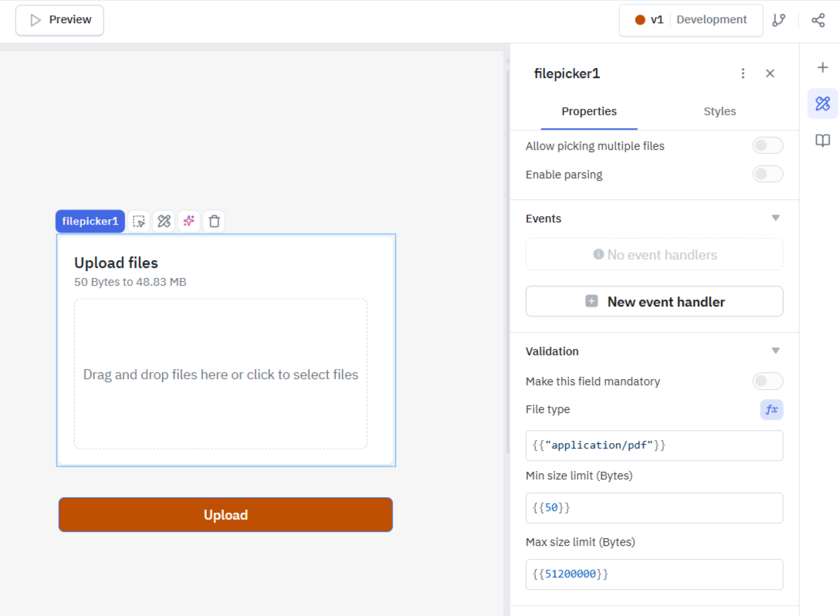Open the library book icon in sidebar
The image size is (840, 616).
[x=821, y=140]
